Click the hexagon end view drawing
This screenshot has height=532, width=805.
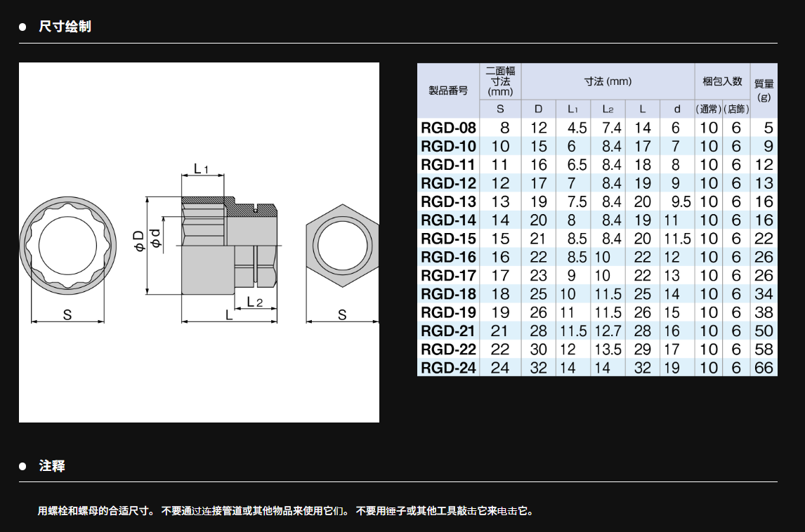click(341, 246)
